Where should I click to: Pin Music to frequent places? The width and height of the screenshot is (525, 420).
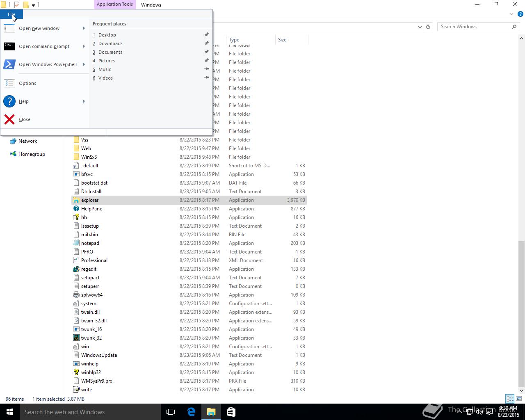[207, 69]
